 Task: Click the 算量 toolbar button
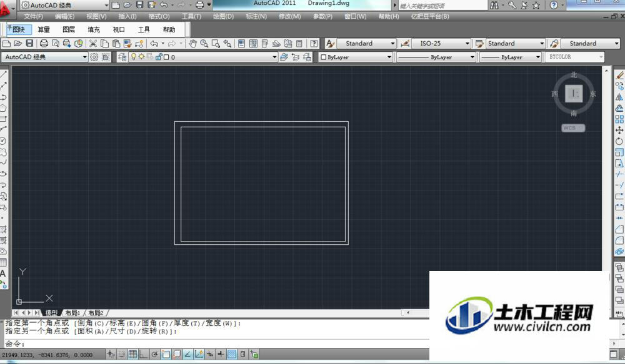44,29
